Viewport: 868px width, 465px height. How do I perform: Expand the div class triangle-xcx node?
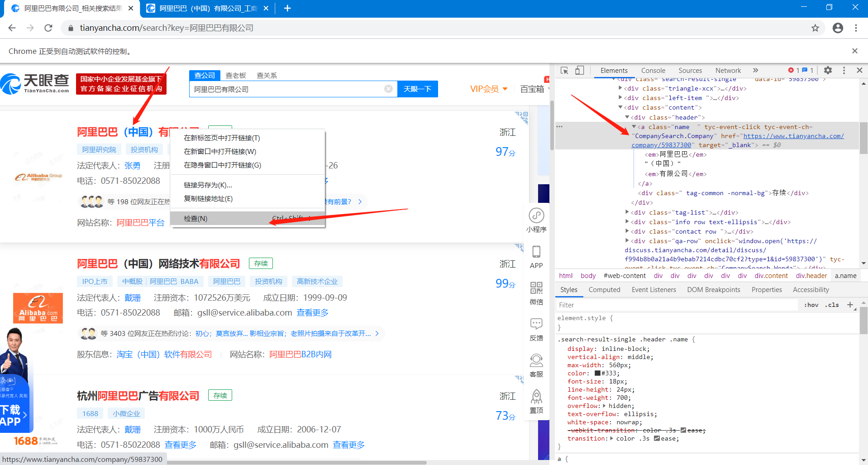click(620, 88)
